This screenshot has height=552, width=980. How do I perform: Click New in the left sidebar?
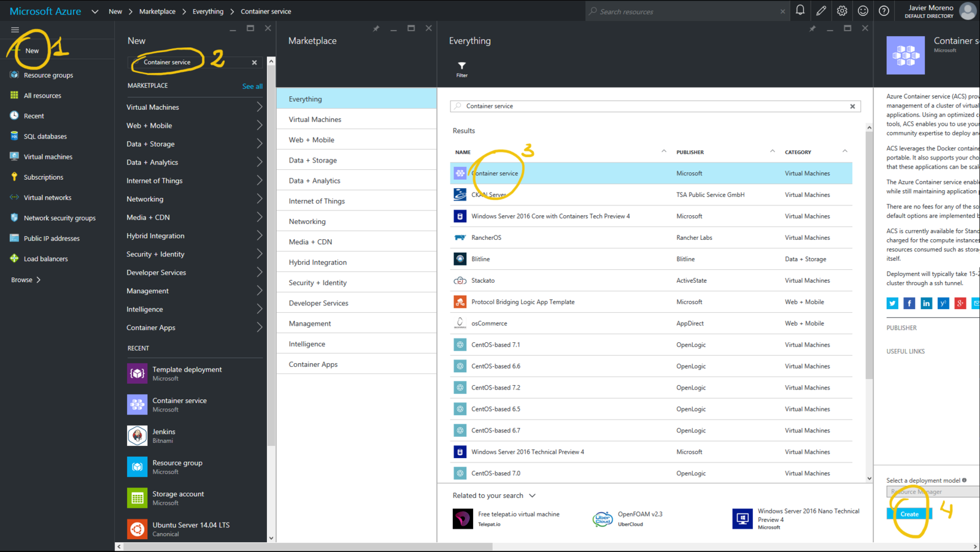coord(32,51)
